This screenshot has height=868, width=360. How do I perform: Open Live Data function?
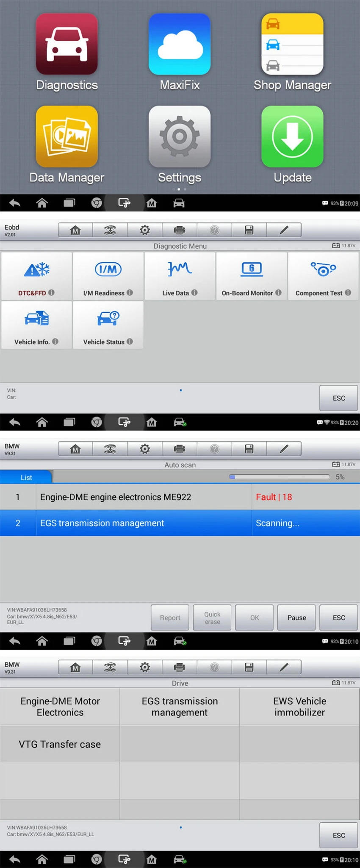(180, 276)
